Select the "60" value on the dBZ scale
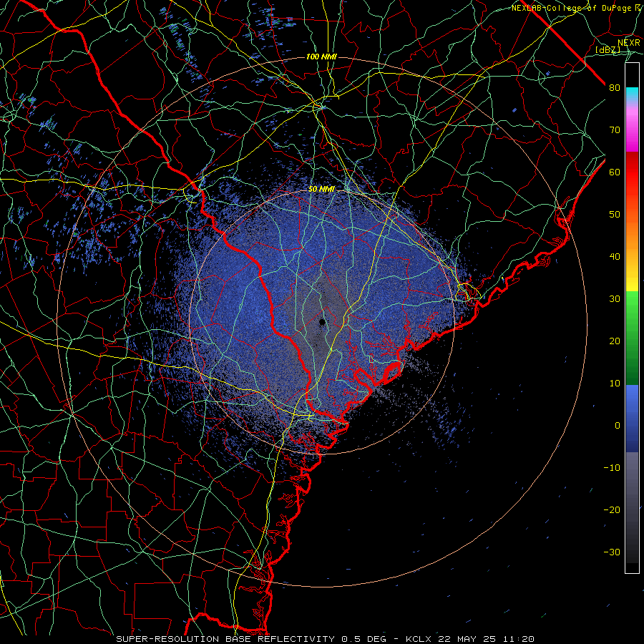The width and height of the screenshot is (644, 644). pos(615,172)
